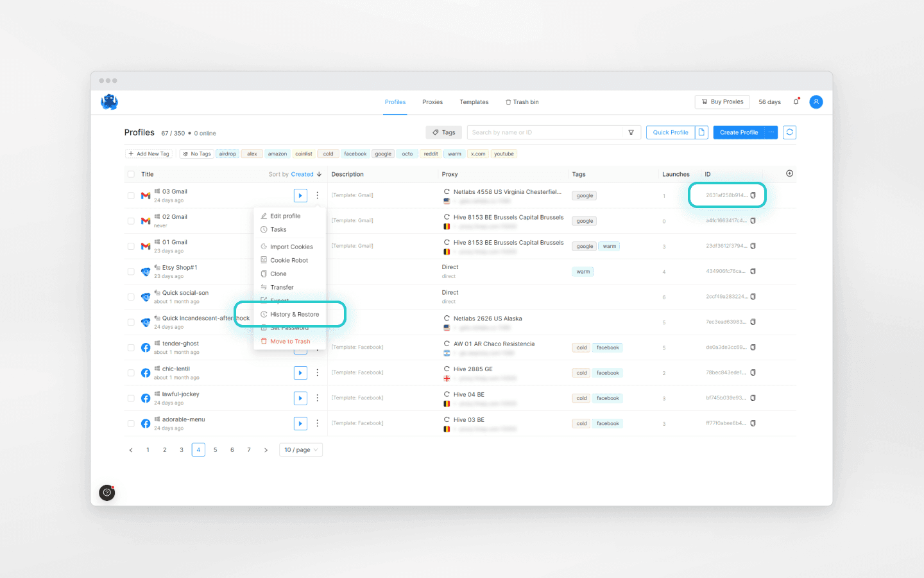Launch the chic-lentil profile
Screen dimensions: 924x578
point(300,372)
